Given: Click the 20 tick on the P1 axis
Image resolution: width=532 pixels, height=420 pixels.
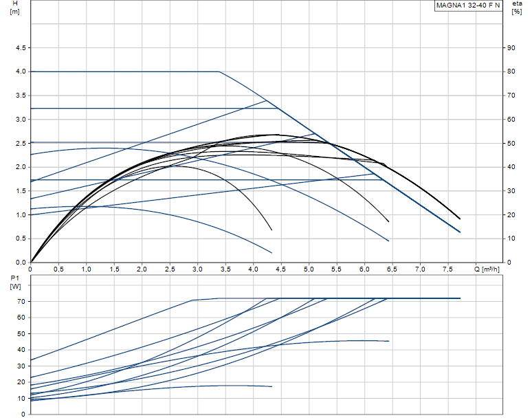Looking at the screenshot, I should pyautogui.click(x=22, y=382).
